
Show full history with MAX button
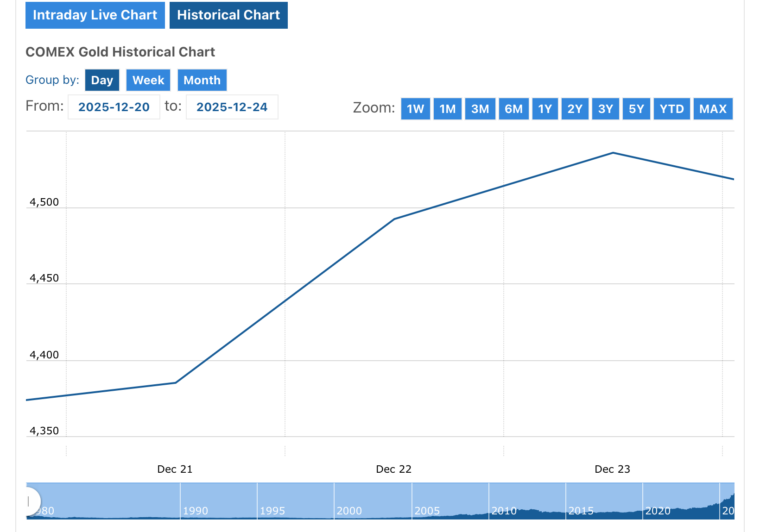pos(713,109)
